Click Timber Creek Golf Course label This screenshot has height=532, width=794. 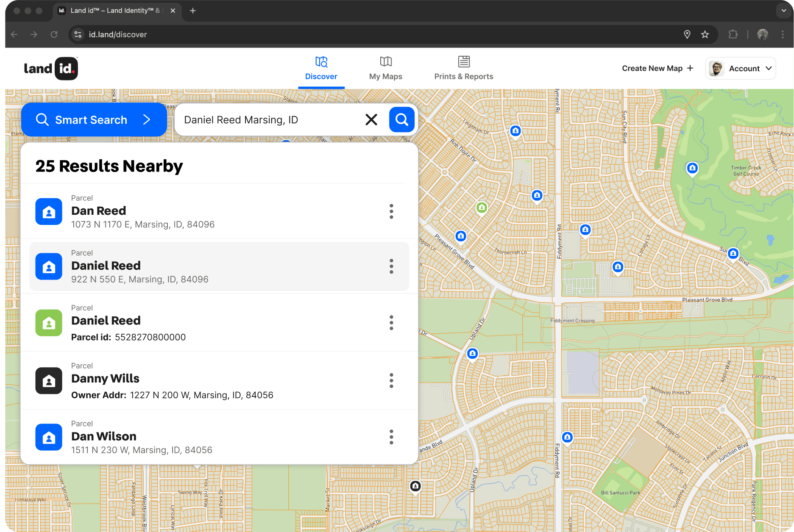click(x=746, y=171)
